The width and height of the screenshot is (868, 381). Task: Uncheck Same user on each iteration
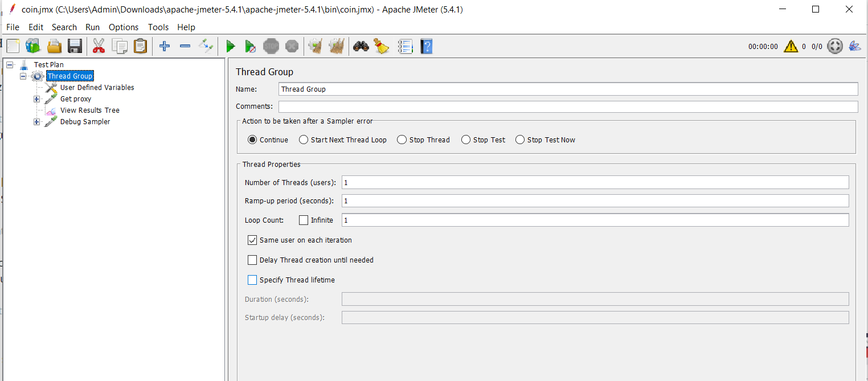click(252, 240)
